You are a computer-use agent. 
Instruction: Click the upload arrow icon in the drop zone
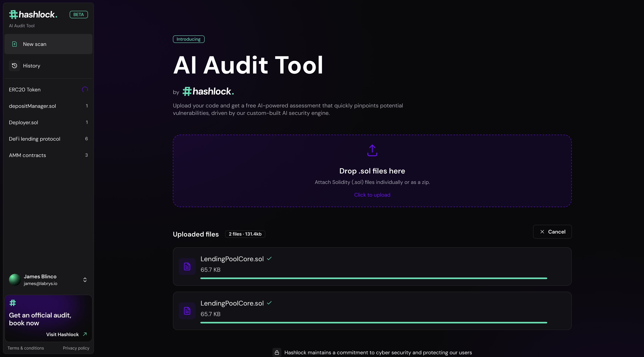tap(372, 150)
